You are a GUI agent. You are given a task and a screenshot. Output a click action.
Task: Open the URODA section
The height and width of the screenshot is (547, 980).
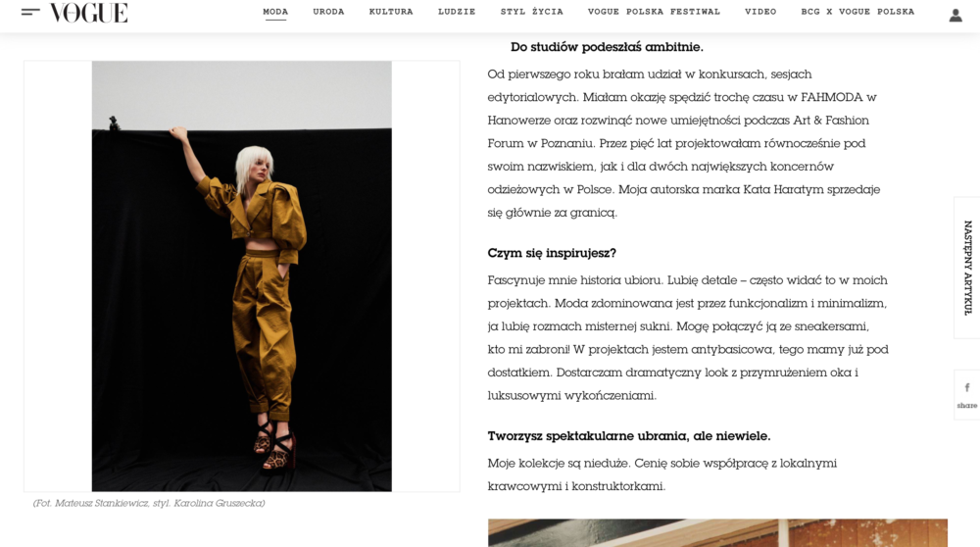point(328,12)
